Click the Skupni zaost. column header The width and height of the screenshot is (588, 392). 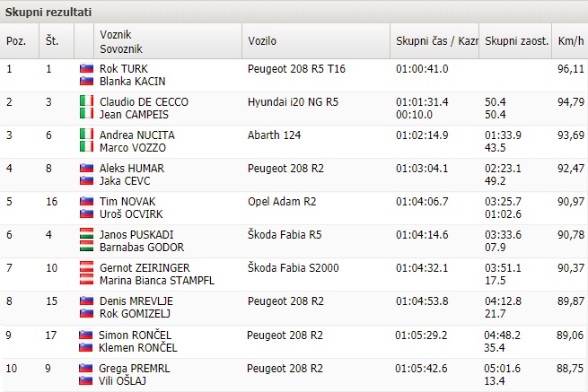[x=515, y=41]
